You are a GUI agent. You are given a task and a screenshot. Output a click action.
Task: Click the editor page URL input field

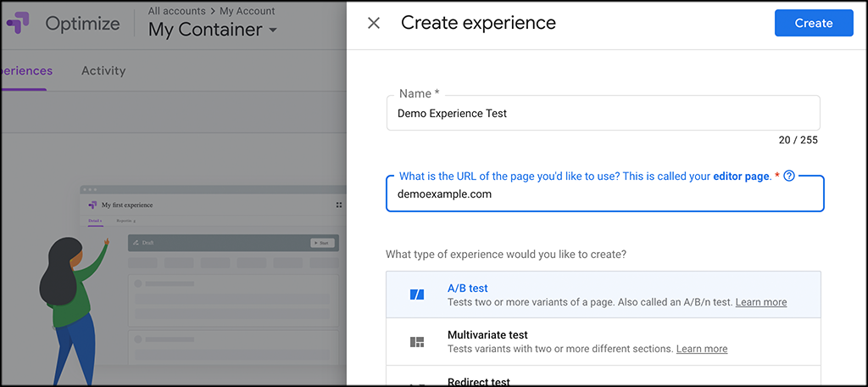[x=605, y=194]
